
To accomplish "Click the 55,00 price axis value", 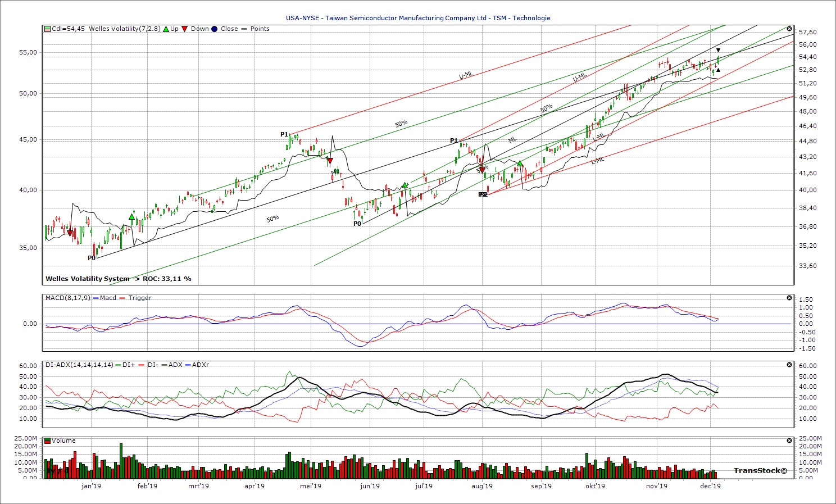I will pyautogui.click(x=28, y=52).
